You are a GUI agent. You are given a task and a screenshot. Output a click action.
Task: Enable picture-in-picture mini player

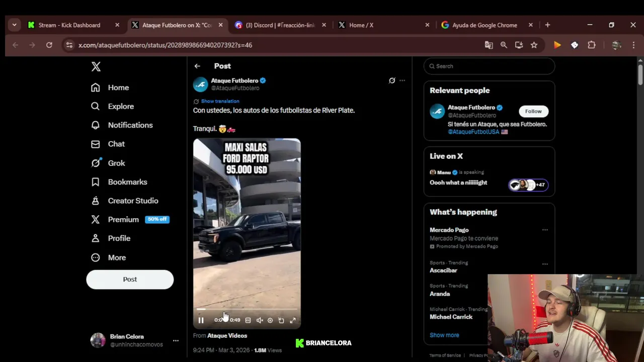(281, 320)
